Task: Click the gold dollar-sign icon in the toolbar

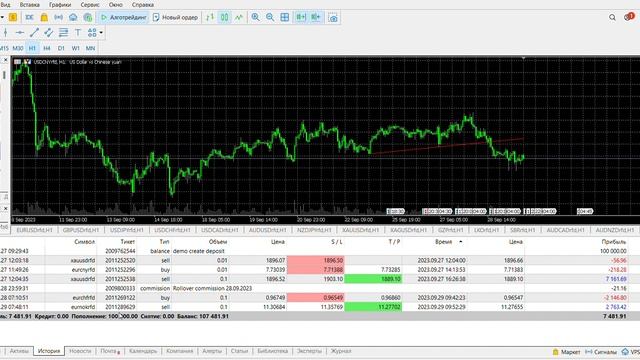Action: pos(13,17)
